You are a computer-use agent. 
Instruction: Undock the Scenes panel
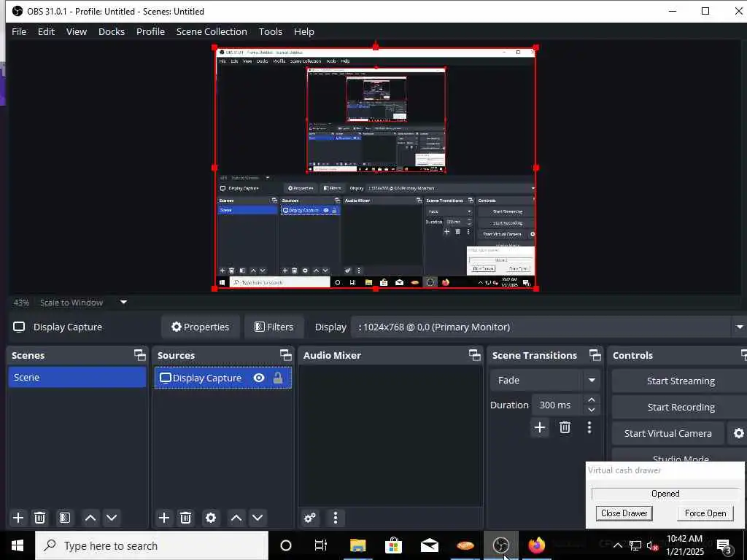(x=139, y=355)
